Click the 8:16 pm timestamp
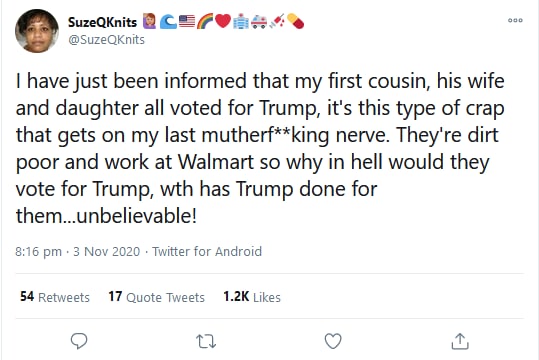Screen dimensions: 539x360 pos(38,252)
